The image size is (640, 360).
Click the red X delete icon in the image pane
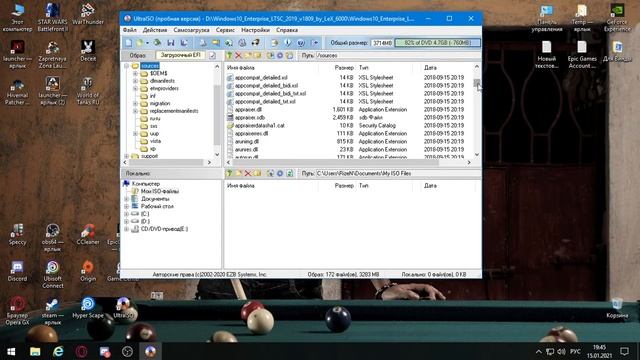pos(238,56)
